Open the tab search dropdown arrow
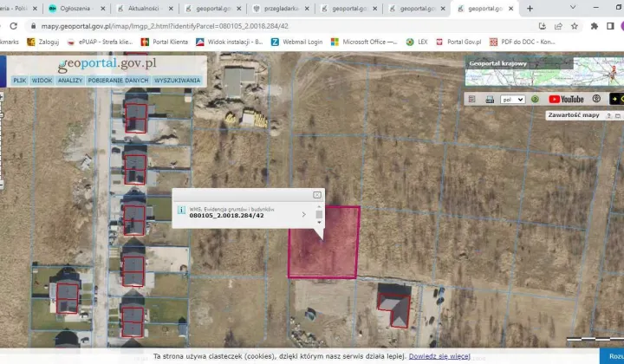The width and height of the screenshot is (624, 364). pos(573,7)
